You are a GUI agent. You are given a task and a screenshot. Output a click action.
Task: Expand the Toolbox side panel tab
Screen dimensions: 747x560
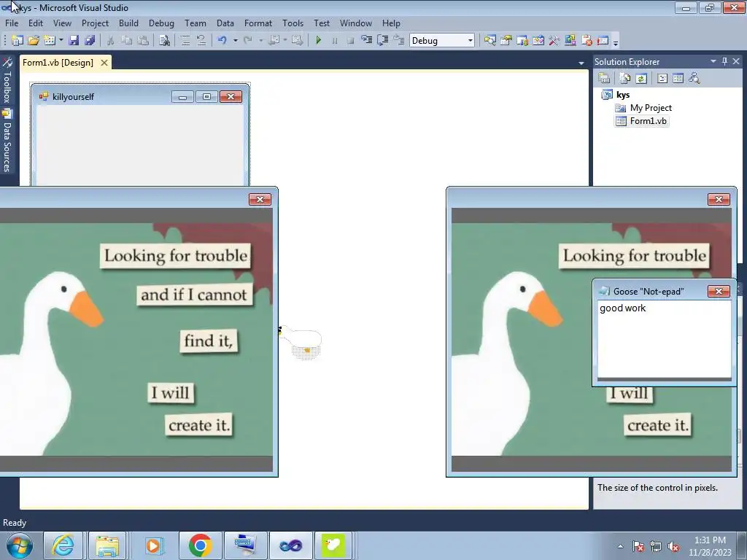7,80
